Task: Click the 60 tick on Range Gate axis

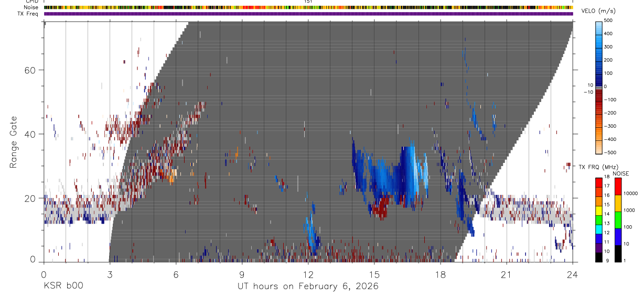Action: click(30, 70)
